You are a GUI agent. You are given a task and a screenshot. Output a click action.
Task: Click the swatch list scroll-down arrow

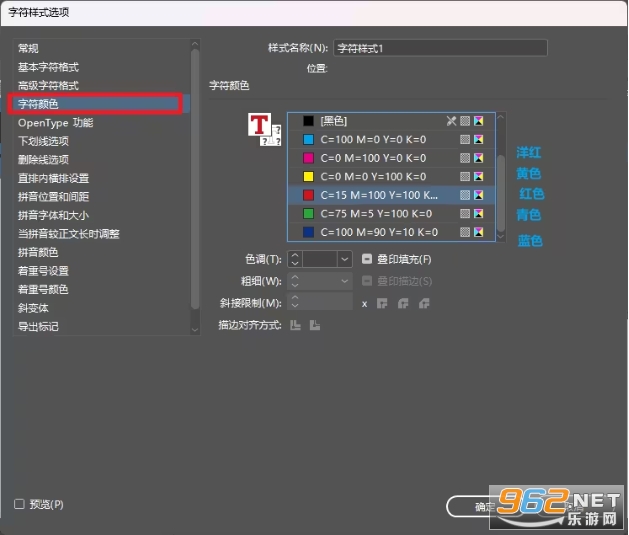(x=501, y=237)
